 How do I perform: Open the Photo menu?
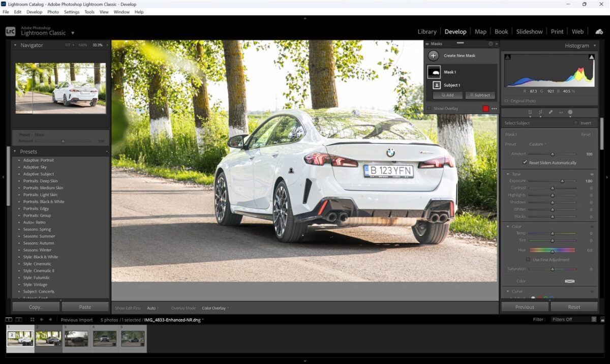pyautogui.click(x=53, y=12)
